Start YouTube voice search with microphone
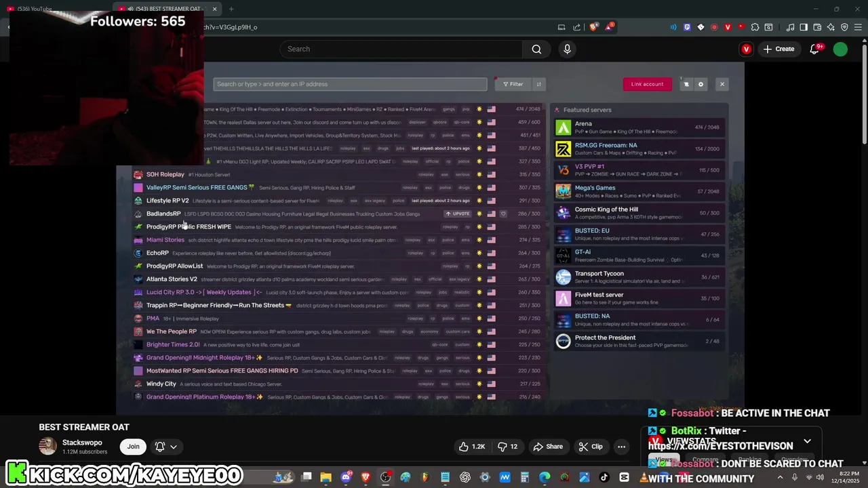The image size is (868, 488). [x=568, y=49]
